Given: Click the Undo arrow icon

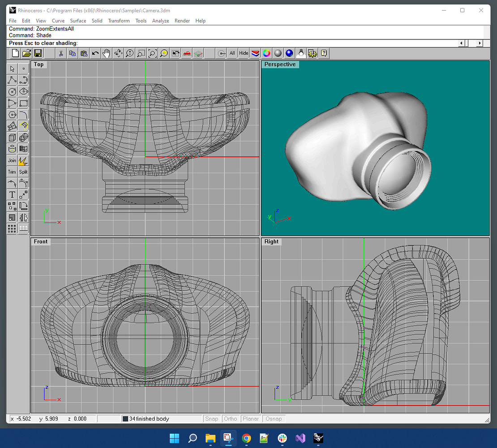Looking at the screenshot, I should 95,53.
